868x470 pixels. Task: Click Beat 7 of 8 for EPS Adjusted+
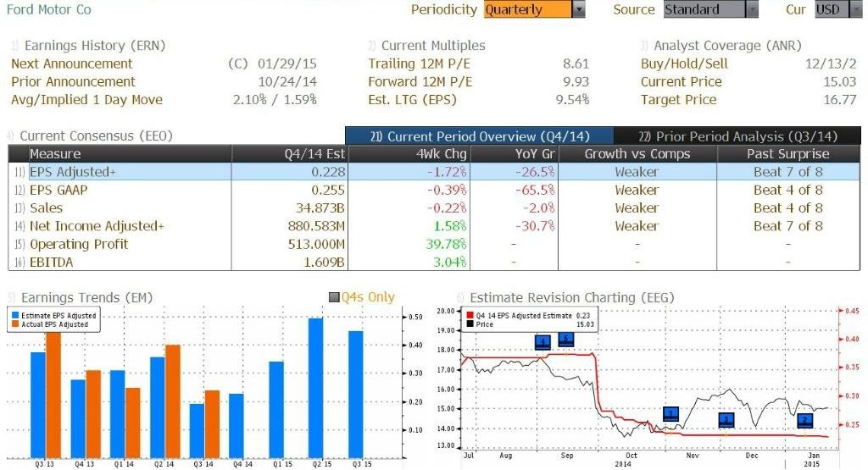pyautogui.click(x=788, y=172)
